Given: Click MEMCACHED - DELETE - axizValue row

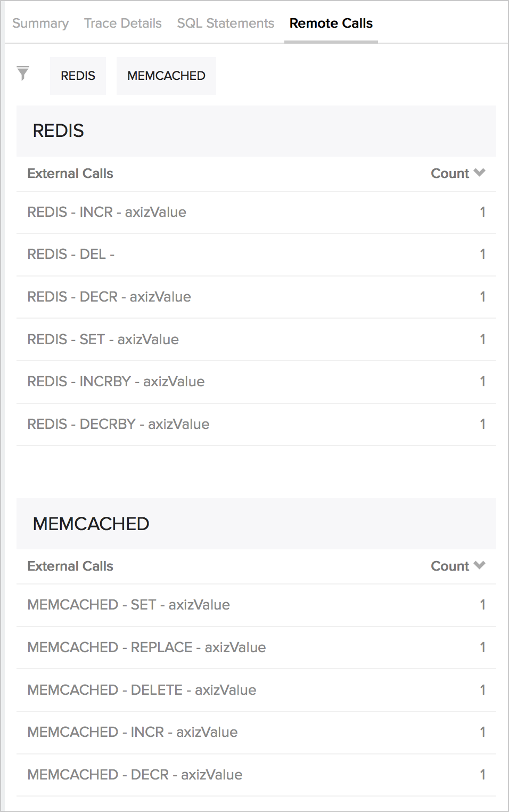Looking at the screenshot, I should (x=256, y=690).
